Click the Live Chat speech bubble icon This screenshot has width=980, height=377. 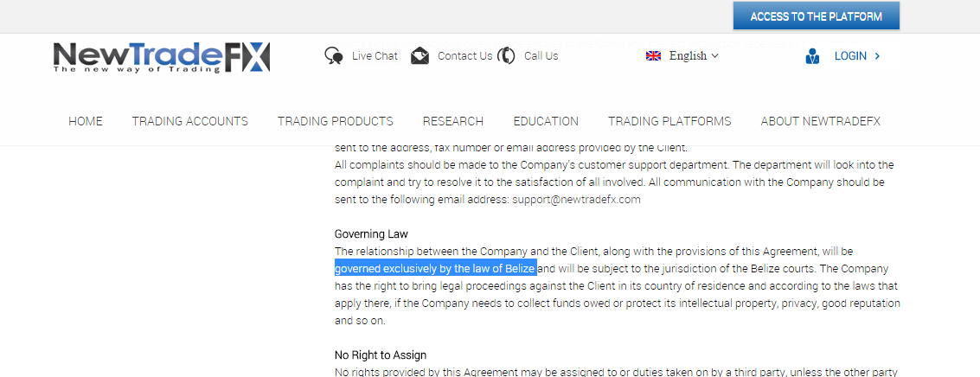pos(333,56)
